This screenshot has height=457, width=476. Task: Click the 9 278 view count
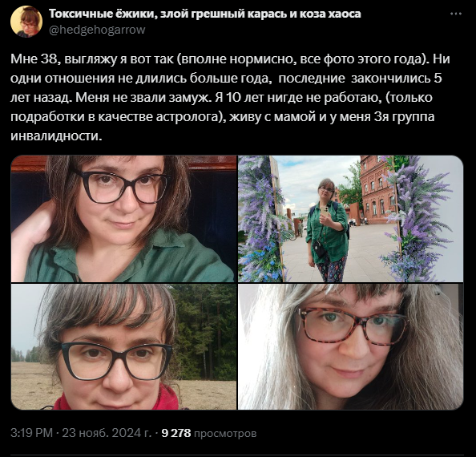tap(176, 433)
